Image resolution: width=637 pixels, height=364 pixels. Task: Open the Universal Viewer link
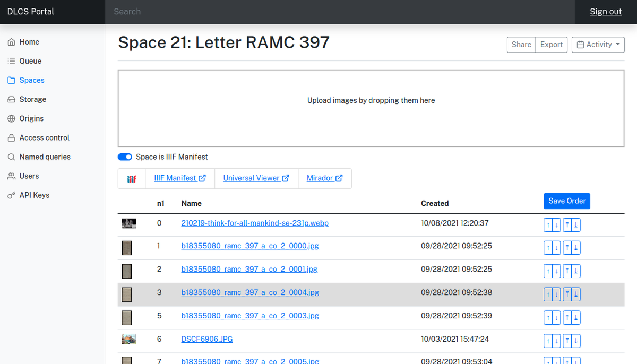(x=256, y=178)
